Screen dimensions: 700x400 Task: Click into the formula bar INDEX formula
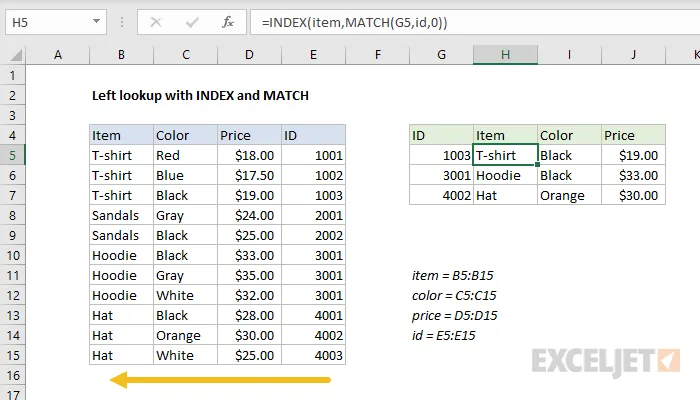pyautogui.click(x=450, y=20)
